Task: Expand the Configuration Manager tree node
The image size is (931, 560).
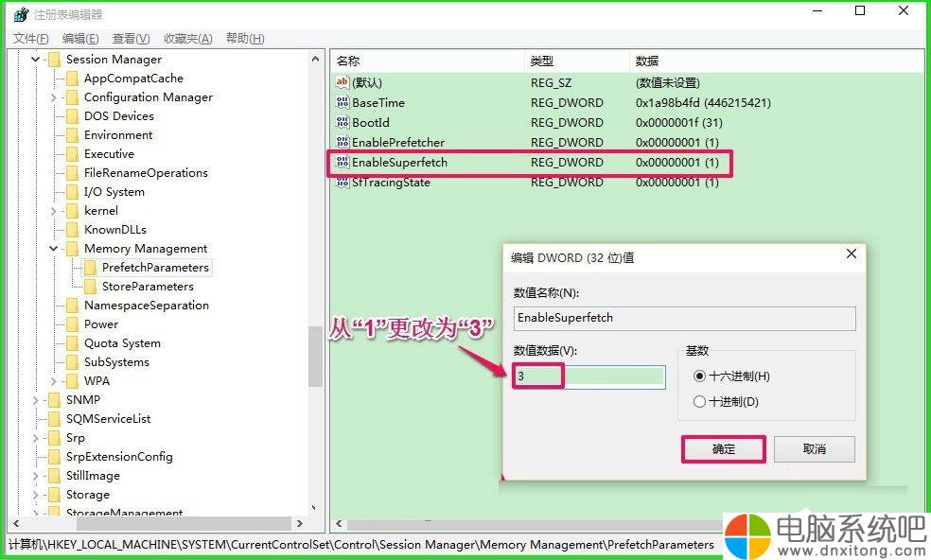Action: (x=53, y=96)
